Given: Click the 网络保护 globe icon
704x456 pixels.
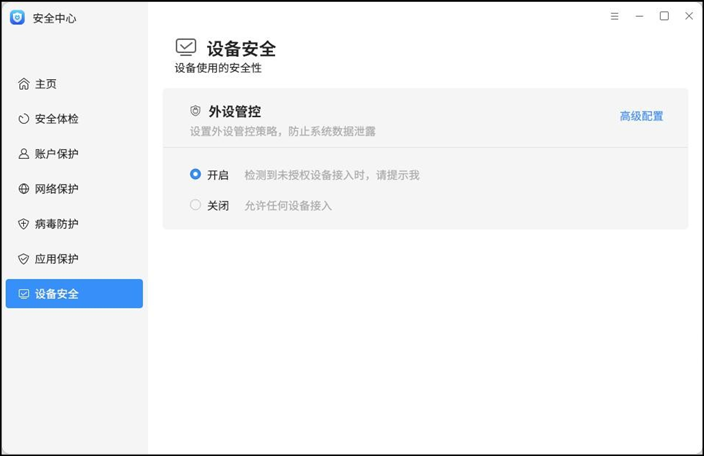Looking at the screenshot, I should point(24,189).
